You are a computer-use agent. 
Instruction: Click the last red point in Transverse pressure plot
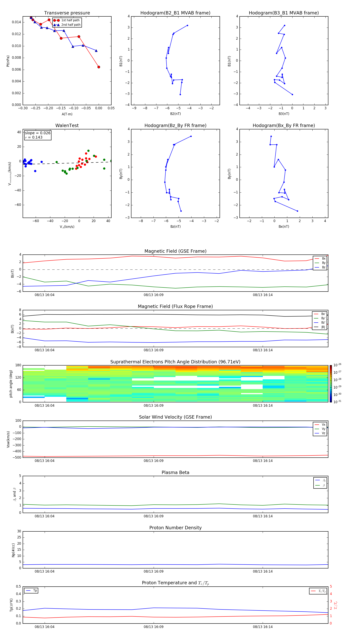tap(99, 67)
